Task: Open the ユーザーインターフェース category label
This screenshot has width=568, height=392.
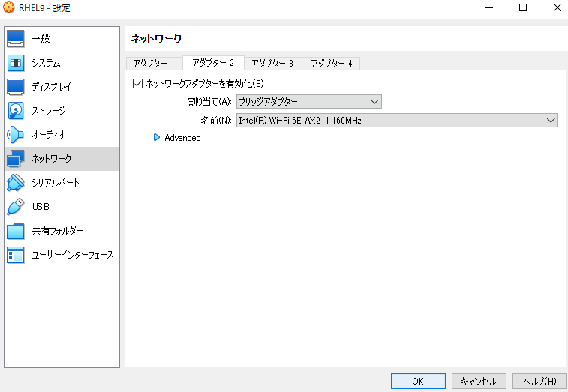Action: 73,255
